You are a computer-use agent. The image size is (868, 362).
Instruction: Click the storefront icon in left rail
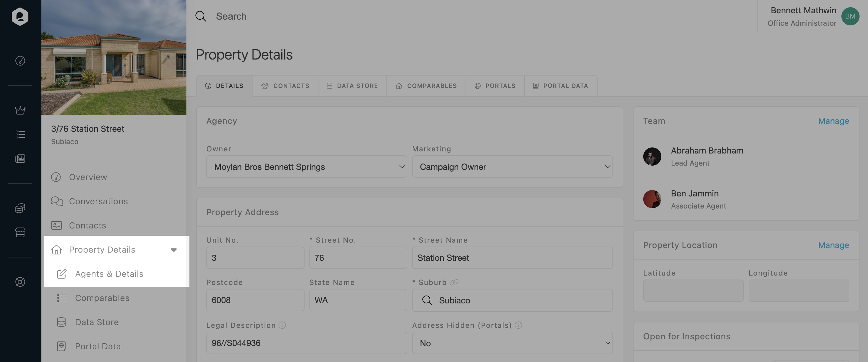[x=20, y=232]
